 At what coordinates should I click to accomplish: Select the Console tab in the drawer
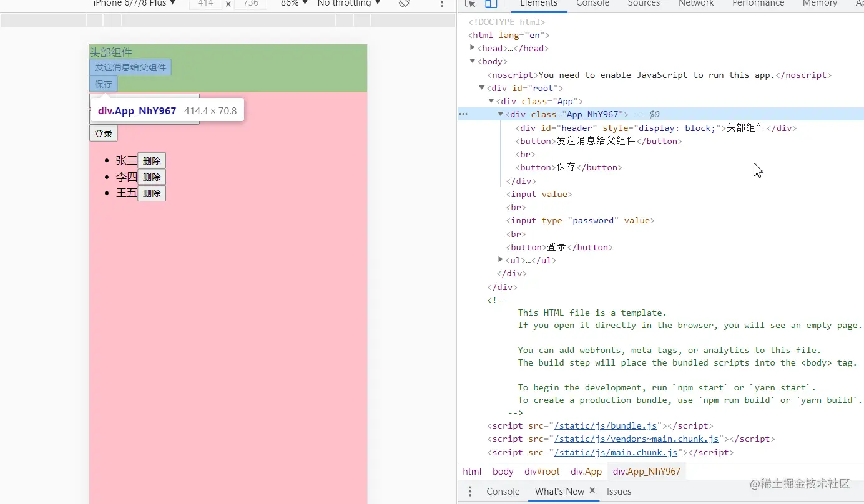503,492
